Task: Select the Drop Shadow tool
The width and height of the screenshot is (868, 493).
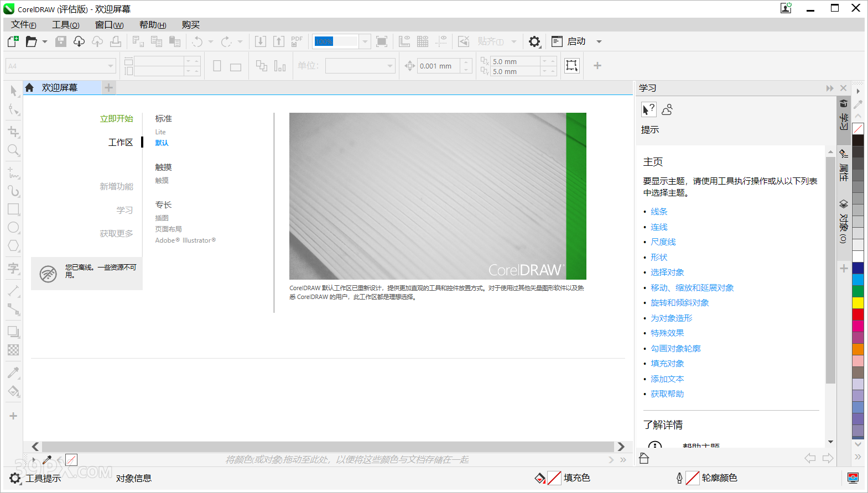Action: pos(14,332)
